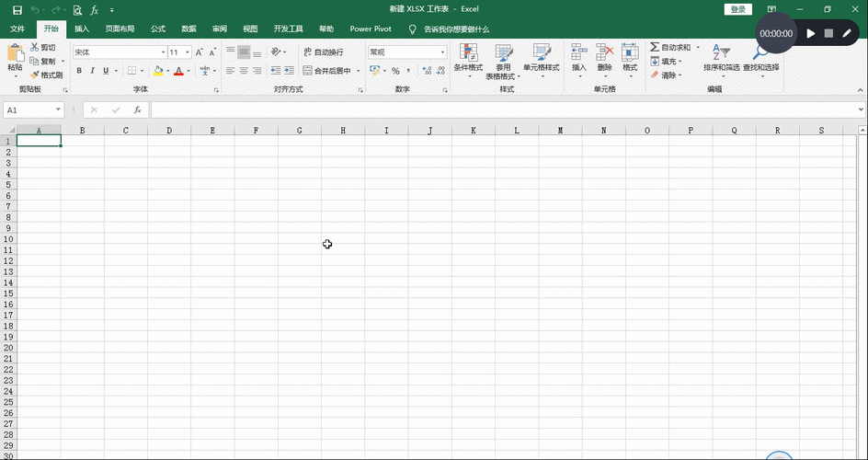Viewport: 868px width, 460px height.
Task: Click the Clear (清除) button
Action: (x=667, y=75)
